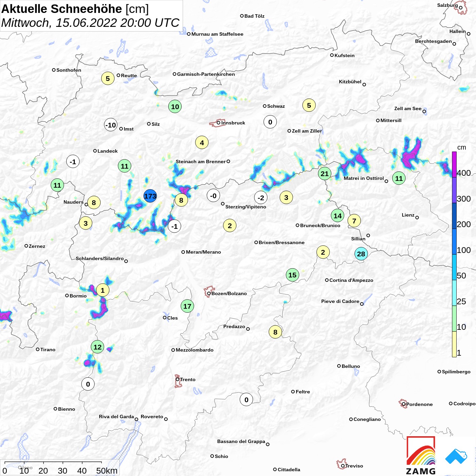Screen dimensions: 476x476
Task: Select the blue 100 cm legend band
Action: (x=454, y=241)
